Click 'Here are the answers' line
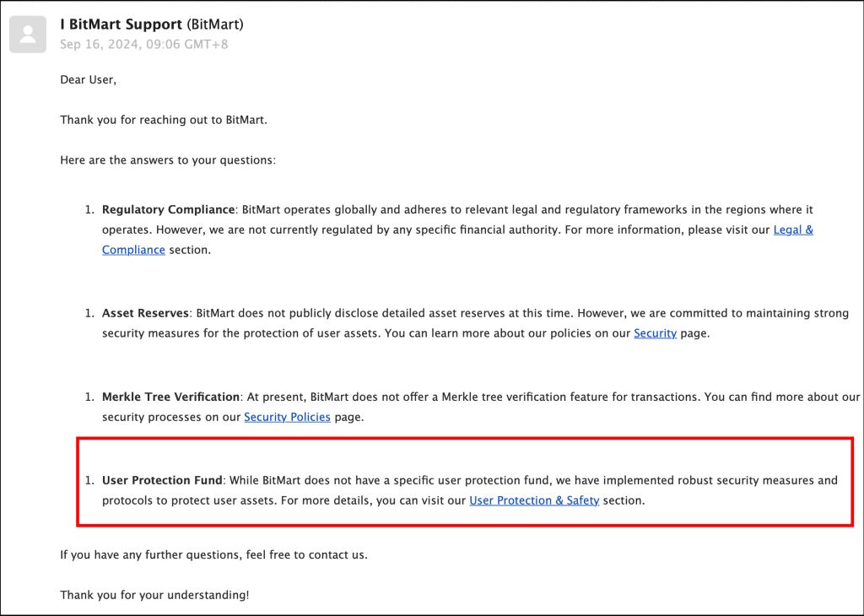The width and height of the screenshot is (864, 616). pyautogui.click(x=168, y=159)
